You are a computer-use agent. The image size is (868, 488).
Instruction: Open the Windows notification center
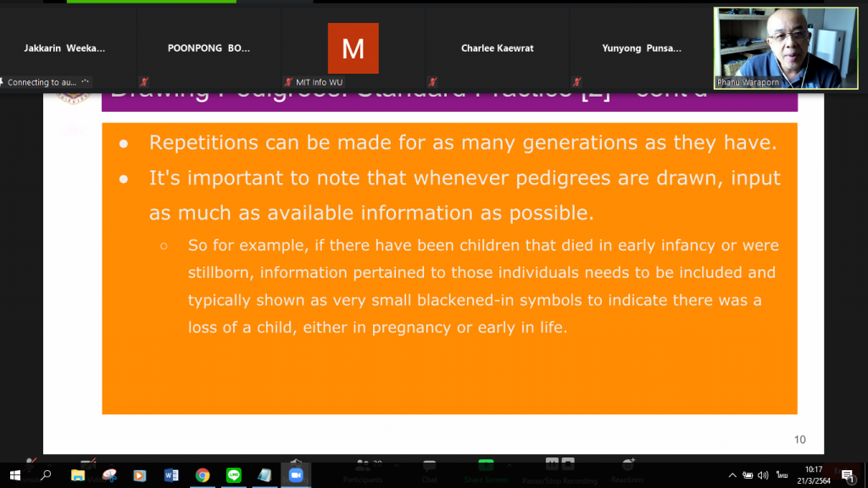point(847,475)
